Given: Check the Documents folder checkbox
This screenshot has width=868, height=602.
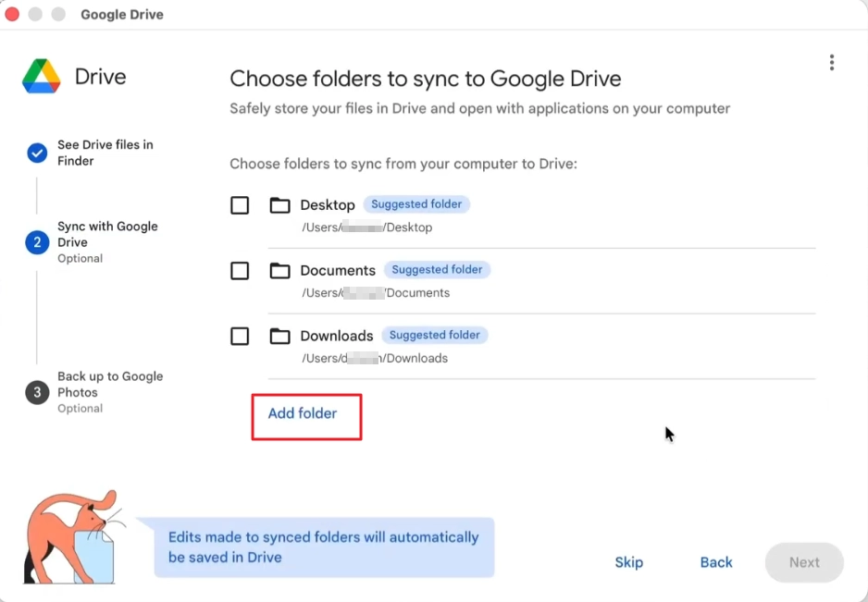Looking at the screenshot, I should pyautogui.click(x=240, y=271).
